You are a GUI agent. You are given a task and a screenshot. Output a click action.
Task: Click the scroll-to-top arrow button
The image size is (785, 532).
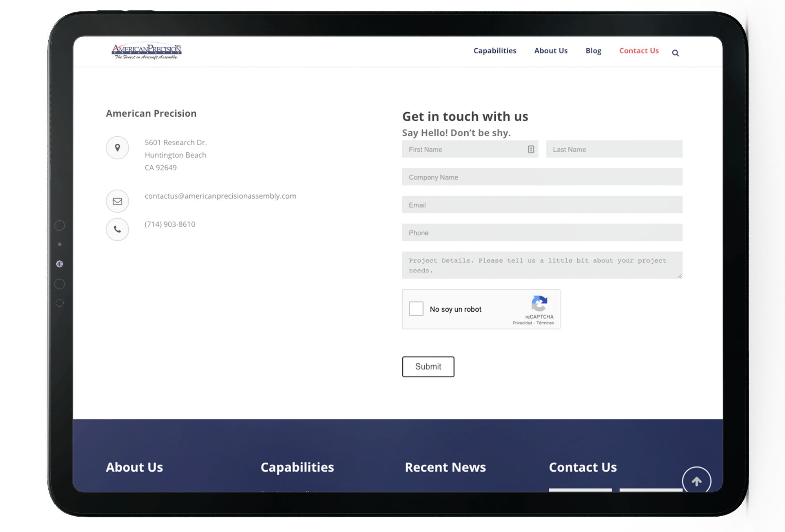click(697, 480)
